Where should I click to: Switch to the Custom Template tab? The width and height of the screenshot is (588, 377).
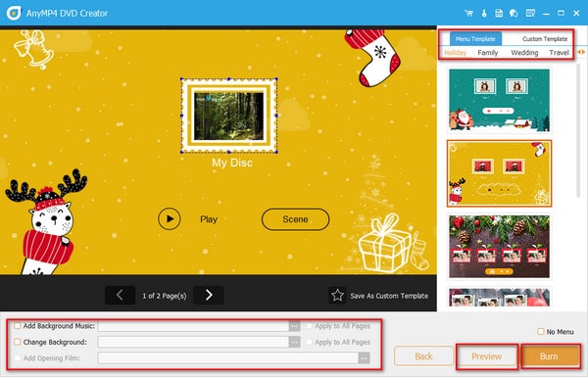click(545, 38)
